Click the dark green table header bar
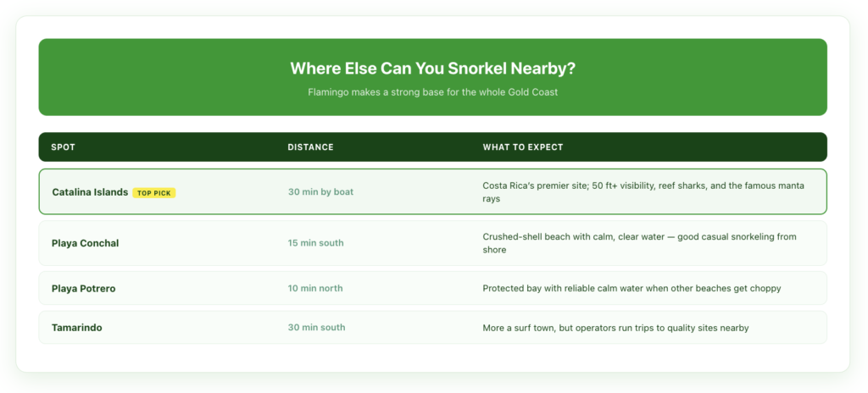868x393 pixels. pyautogui.click(x=433, y=147)
